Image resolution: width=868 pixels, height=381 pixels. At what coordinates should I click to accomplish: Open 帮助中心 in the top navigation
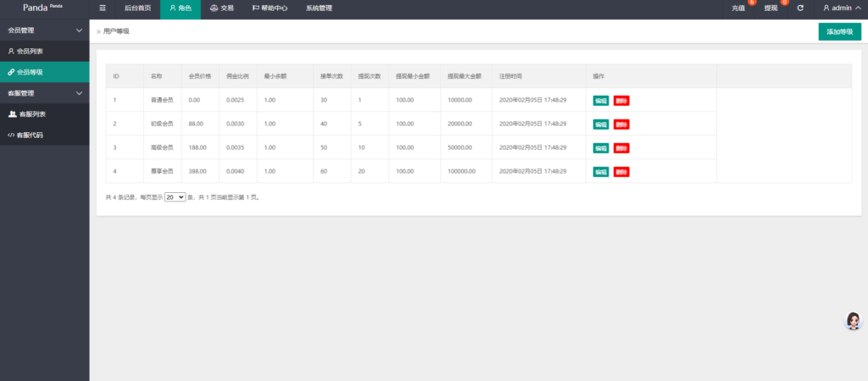click(x=270, y=8)
